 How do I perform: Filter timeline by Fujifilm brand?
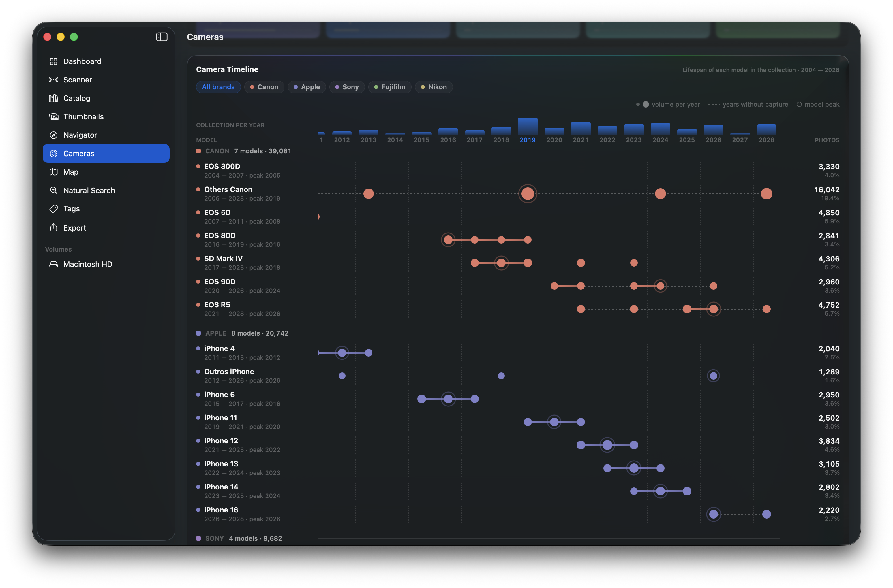(x=389, y=87)
